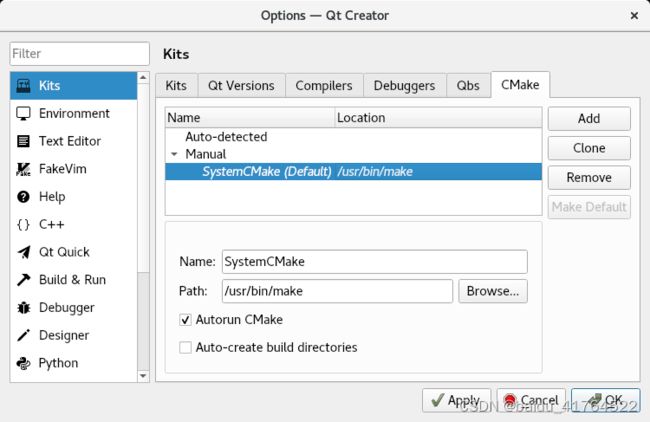The width and height of the screenshot is (650, 422).
Task: Select the CMake tab
Action: 520,85
